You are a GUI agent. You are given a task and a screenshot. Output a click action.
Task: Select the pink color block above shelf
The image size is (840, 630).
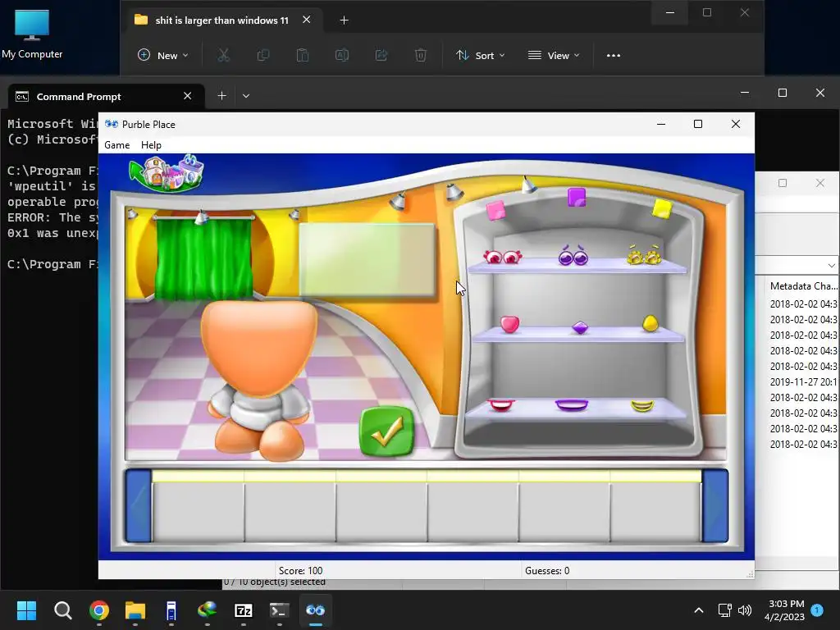[495, 210]
